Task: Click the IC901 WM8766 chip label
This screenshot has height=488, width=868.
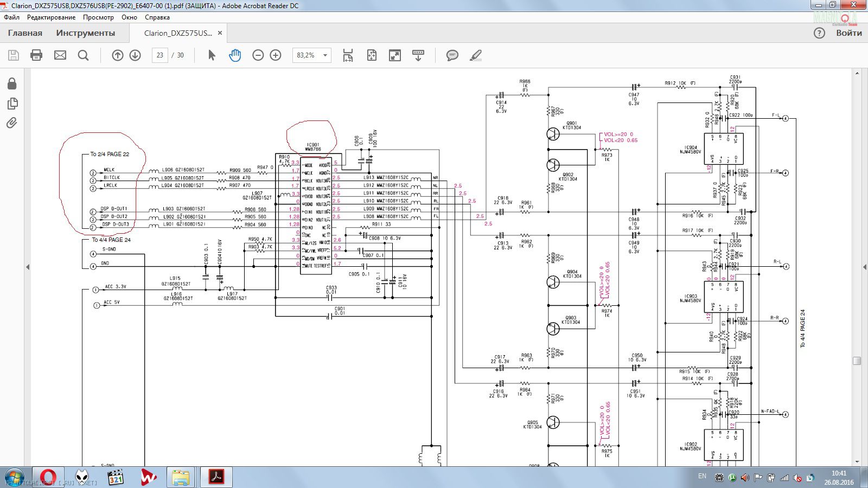Action: pos(313,147)
